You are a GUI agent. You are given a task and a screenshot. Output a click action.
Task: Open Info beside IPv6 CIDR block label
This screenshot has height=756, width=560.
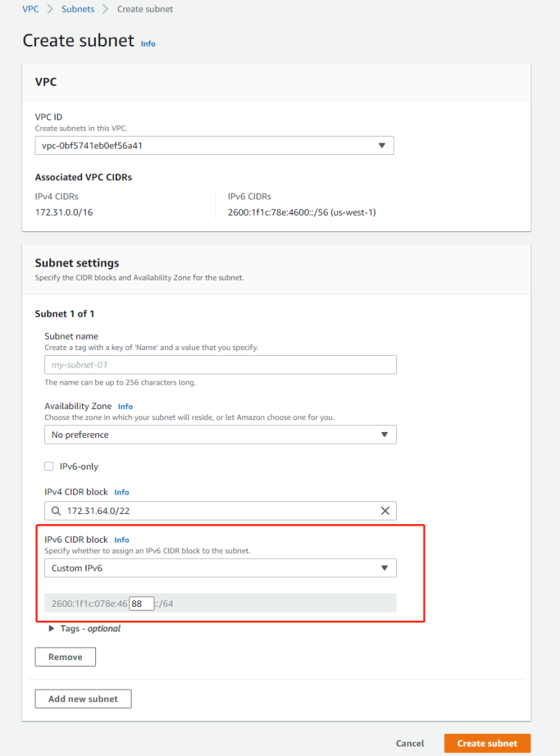pos(121,540)
